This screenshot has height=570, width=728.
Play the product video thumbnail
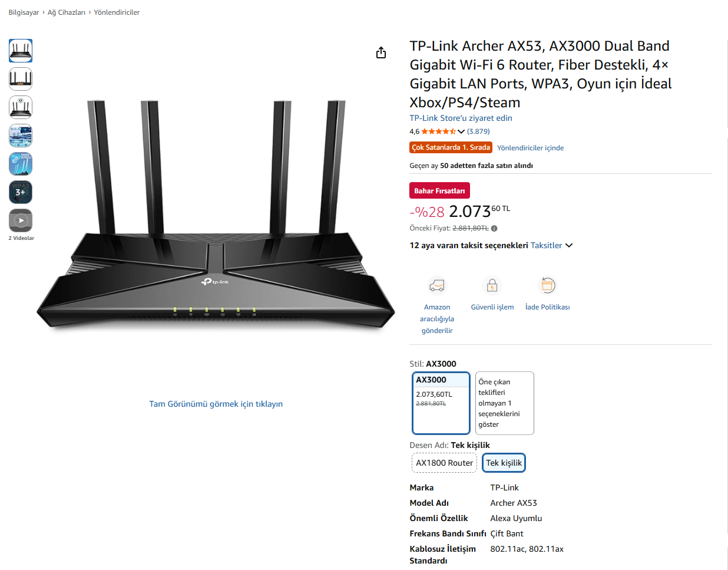pyautogui.click(x=21, y=220)
